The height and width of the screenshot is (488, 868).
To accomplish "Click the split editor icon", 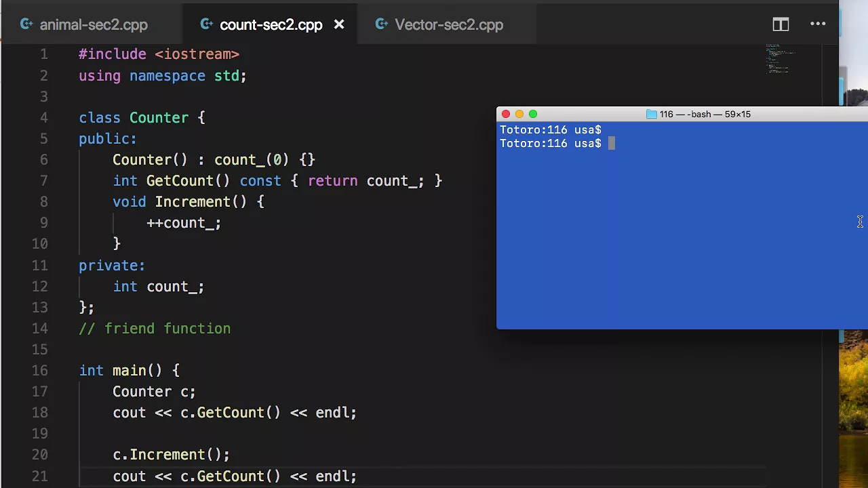I will [781, 24].
